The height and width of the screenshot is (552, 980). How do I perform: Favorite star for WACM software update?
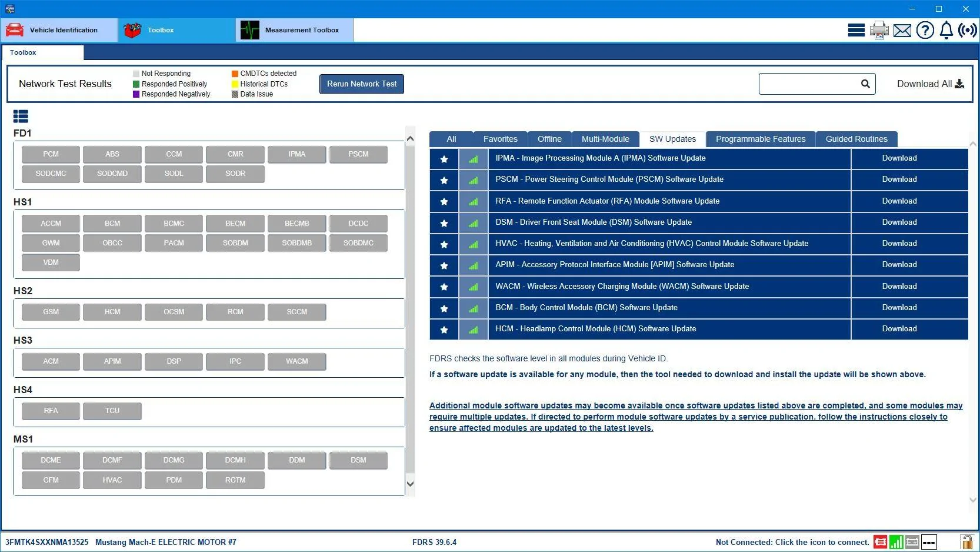coord(444,287)
